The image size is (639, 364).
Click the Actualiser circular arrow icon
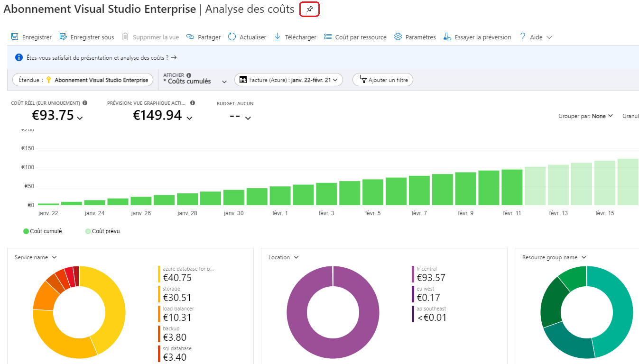tap(232, 37)
